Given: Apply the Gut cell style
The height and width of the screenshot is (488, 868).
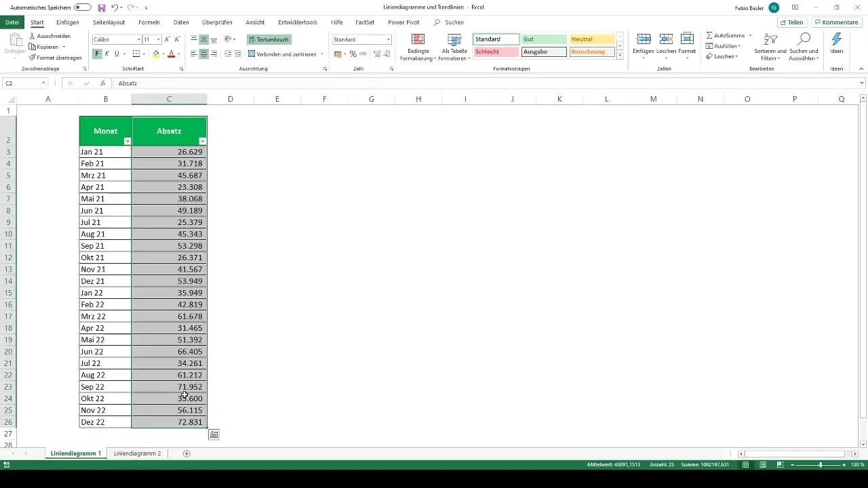Looking at the screenshot, I should (x=544, y=39).
